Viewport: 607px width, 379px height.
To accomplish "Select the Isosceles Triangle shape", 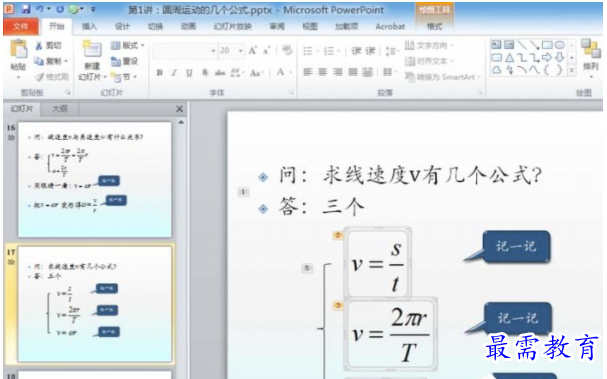I will 509,58.
